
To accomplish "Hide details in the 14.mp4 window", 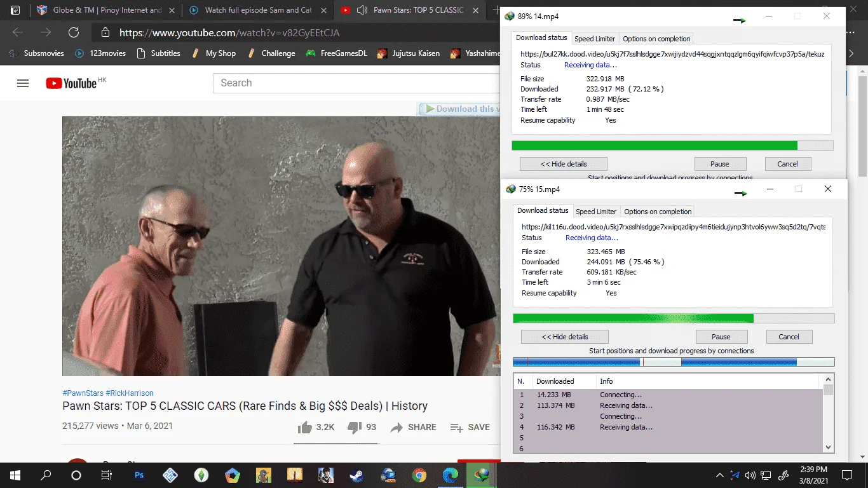I will [564, 164].
